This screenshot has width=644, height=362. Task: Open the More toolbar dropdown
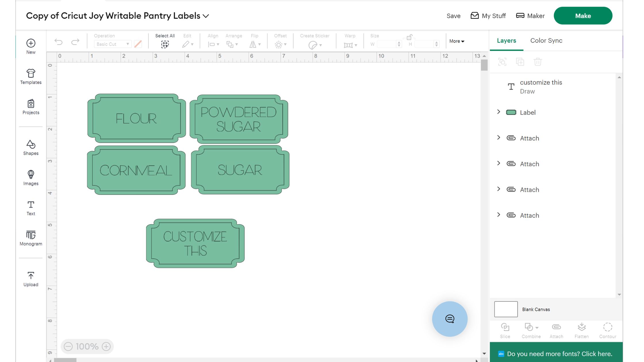[x=457, y=41]
